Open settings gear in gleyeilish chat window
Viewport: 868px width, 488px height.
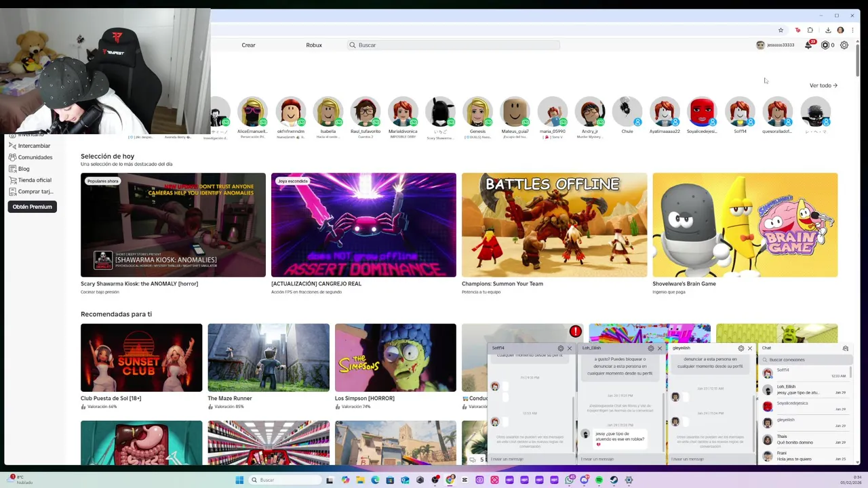click(741, 348)
